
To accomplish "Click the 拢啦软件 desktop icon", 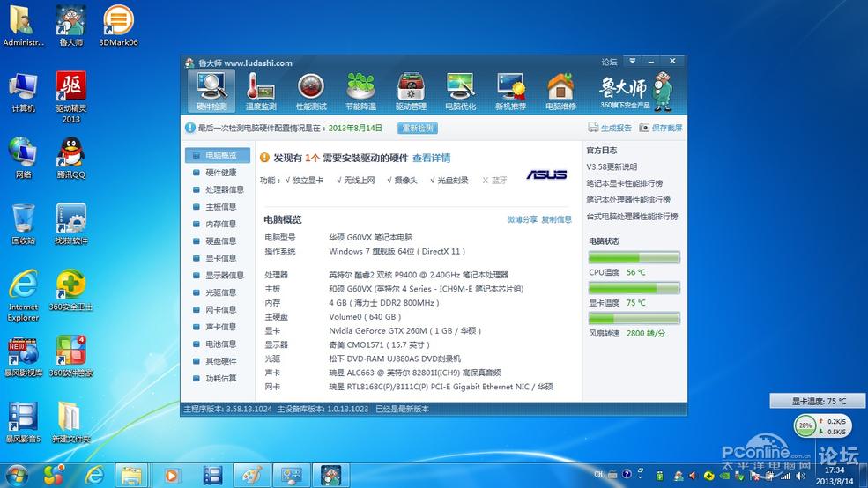I will coord(70,224).
